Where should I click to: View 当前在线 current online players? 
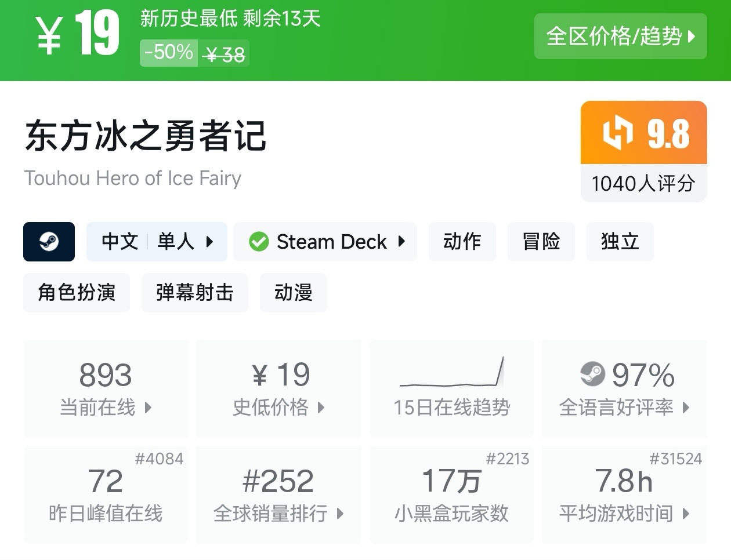pos(106,388)
